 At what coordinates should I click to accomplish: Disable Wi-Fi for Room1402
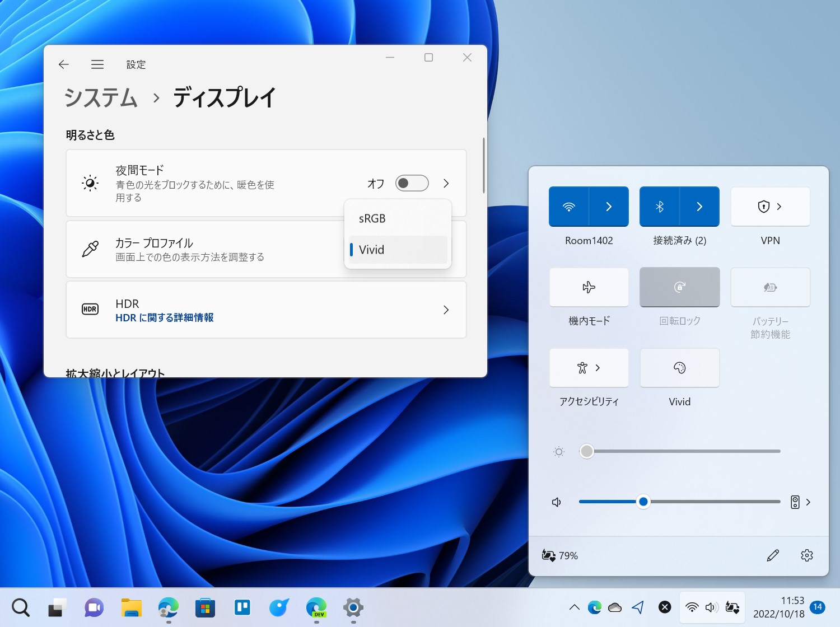click(x=569, y=206)
